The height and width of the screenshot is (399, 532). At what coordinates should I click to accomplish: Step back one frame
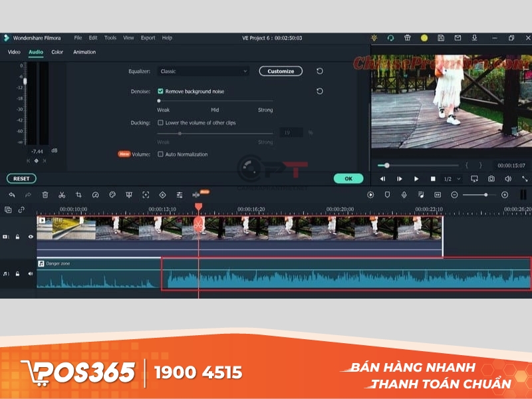click(x=382, y=179)
